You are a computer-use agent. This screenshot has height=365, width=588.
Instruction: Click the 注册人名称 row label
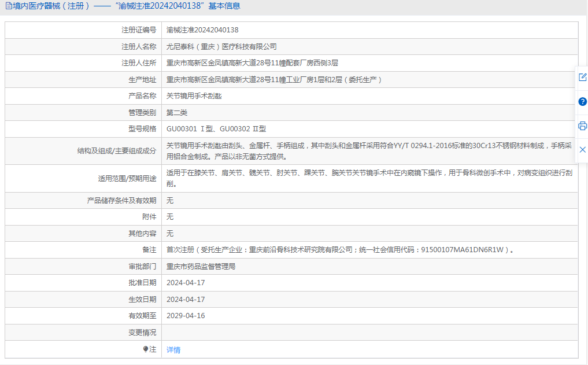pos(139,46)
